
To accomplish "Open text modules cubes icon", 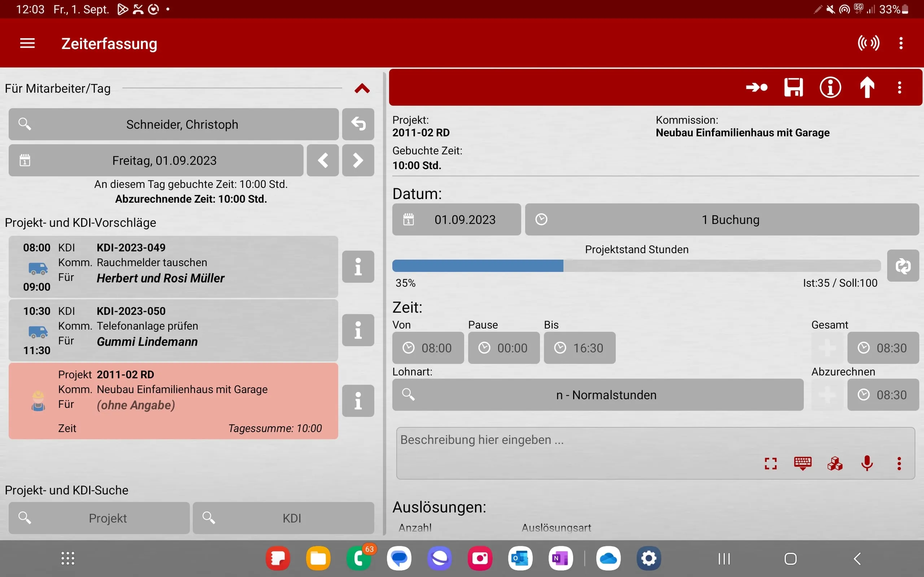I will (834, 464).
